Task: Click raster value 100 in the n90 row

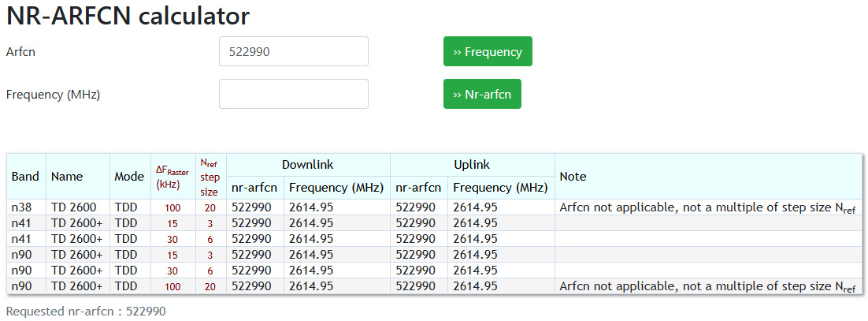Action: 172,286
